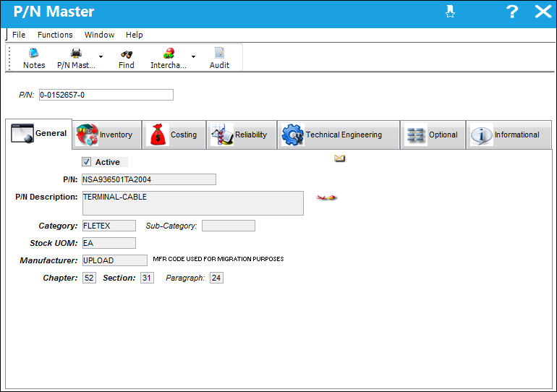Switch to the Optional tab
This screenshot has height=392, width=557.
[433, 135]
